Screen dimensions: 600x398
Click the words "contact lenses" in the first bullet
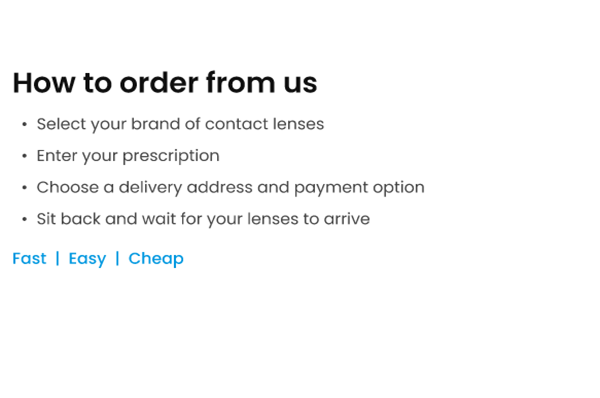click(264, 124)
